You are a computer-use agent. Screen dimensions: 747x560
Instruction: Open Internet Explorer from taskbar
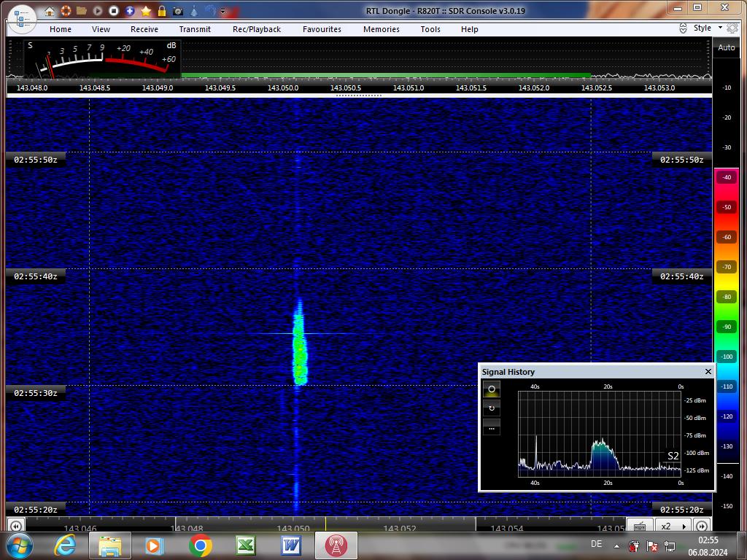click(x=64, y=545)
